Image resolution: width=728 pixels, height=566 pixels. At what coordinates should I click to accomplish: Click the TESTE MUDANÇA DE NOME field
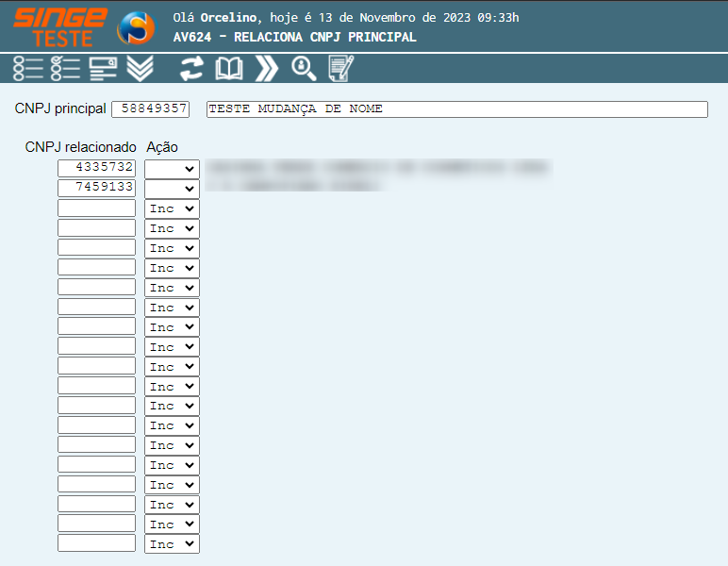pos(456,109)
